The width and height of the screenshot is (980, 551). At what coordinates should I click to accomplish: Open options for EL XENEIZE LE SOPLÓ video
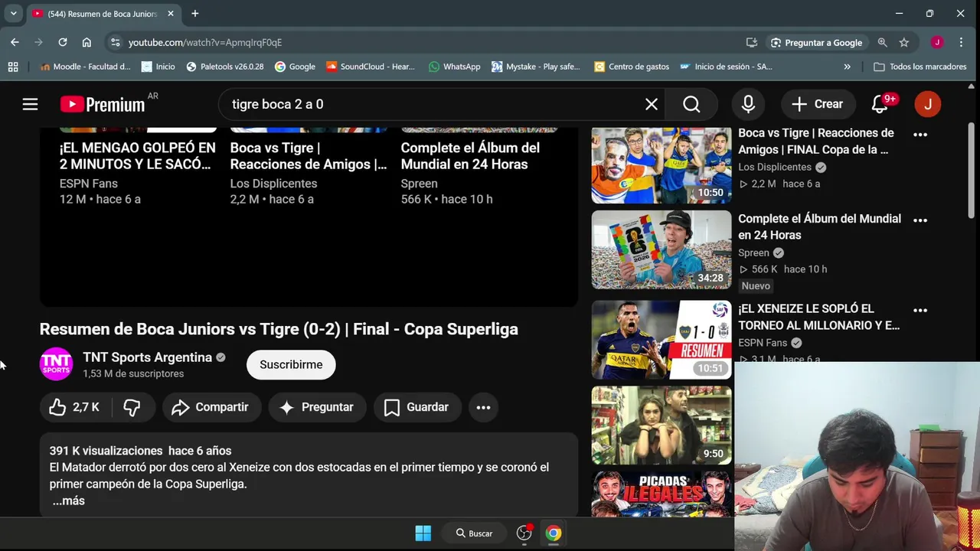[x=920, y=310]
